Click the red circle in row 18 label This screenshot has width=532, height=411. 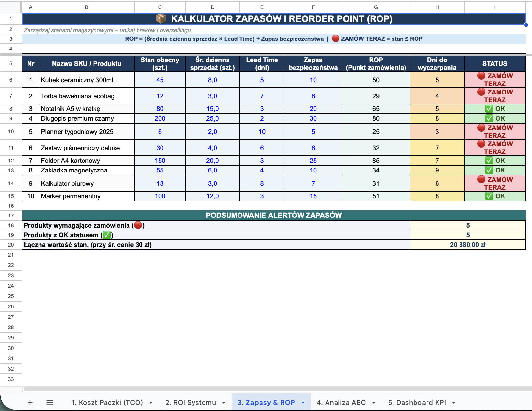click(x=138, y=225)
